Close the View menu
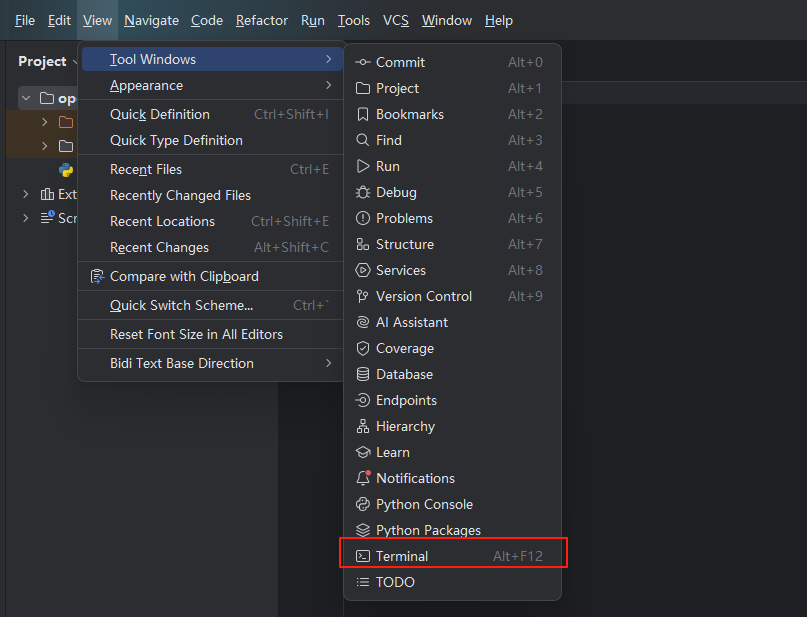 coord(97,21)
